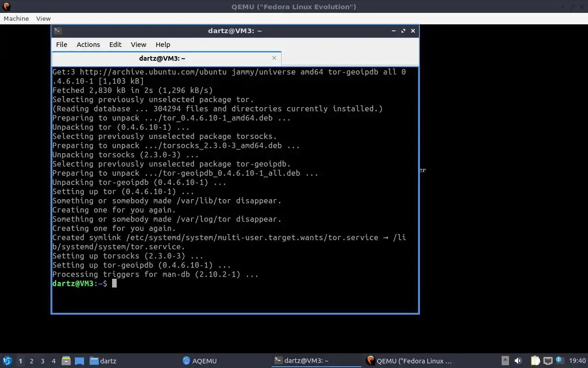Click 'Selecting previously unselected package tor.' line

tap(153, 99)
